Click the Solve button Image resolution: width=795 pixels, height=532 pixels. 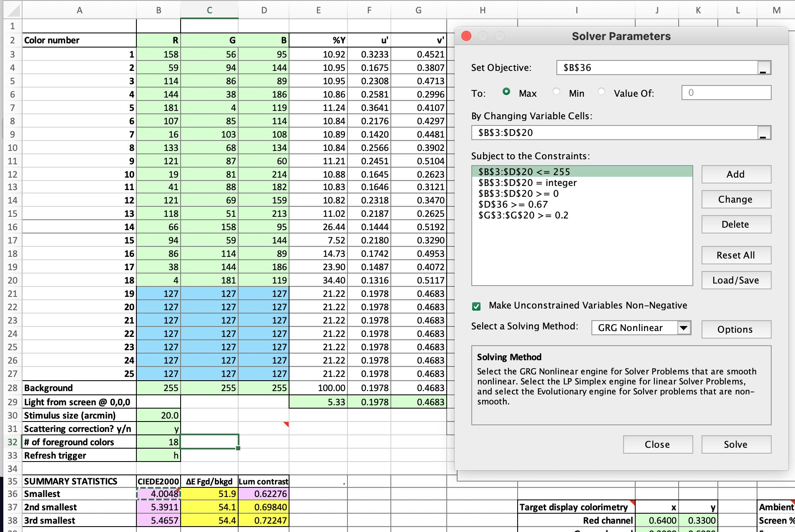point(736,444)
